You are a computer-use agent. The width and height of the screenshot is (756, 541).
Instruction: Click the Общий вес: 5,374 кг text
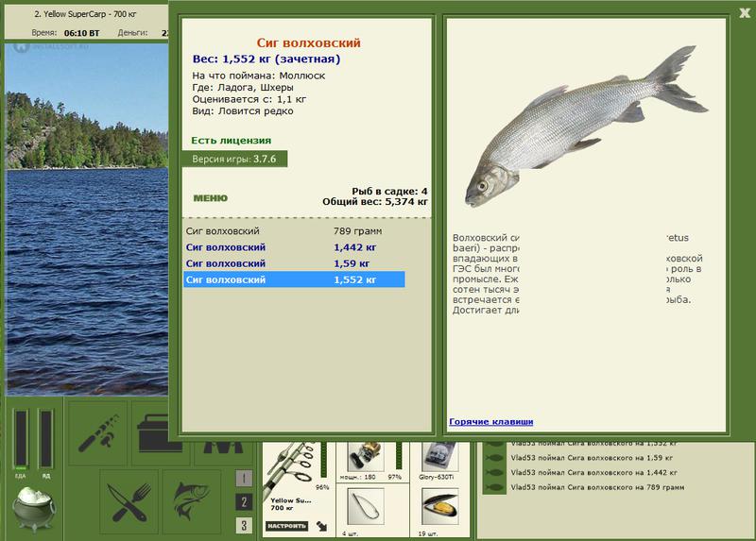[375, 201]
